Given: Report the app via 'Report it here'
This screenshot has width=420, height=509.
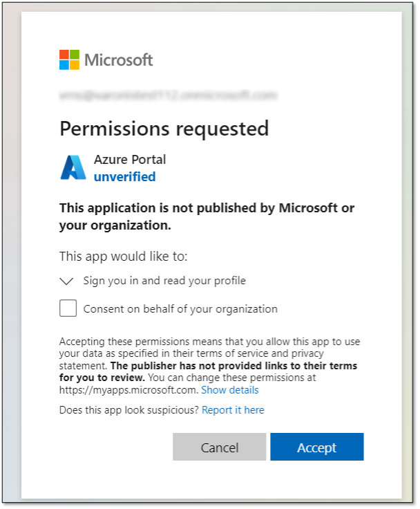Looking at the screenshot, I should (x=233, y=410).
